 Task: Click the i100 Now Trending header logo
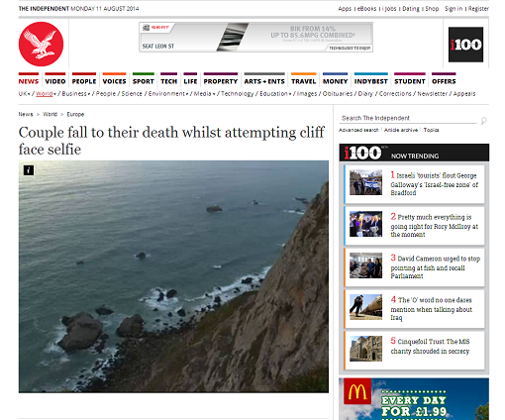[362, 153]
